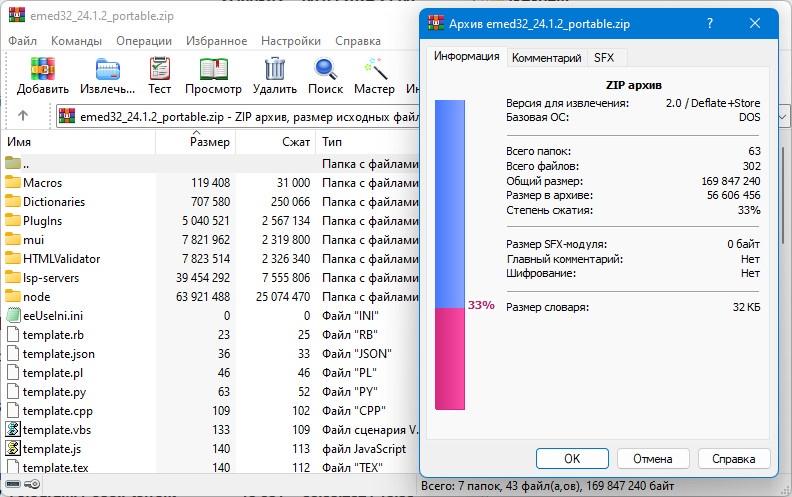
Task: Select the eeUseIni.ini file icon
Action: (x=14, y=315)
